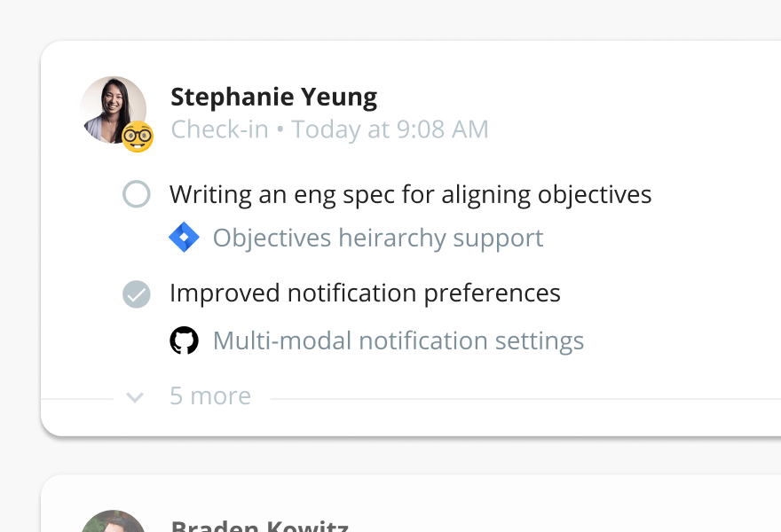Check off the eng spec writing item
The width and height of the screenshot is (781, 532).
click(x=136, y=194)
